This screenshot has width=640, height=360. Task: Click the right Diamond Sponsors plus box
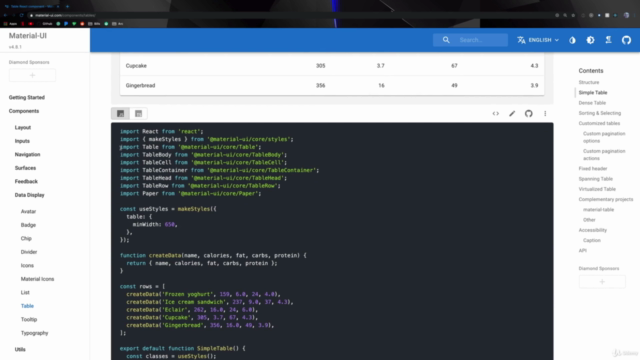[x=602, y=282]
